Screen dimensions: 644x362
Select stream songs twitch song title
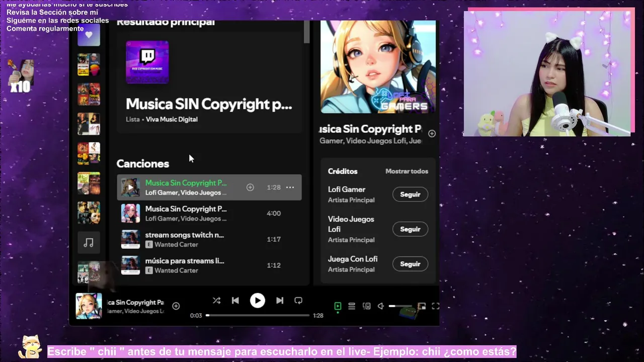tap(185, 235)
